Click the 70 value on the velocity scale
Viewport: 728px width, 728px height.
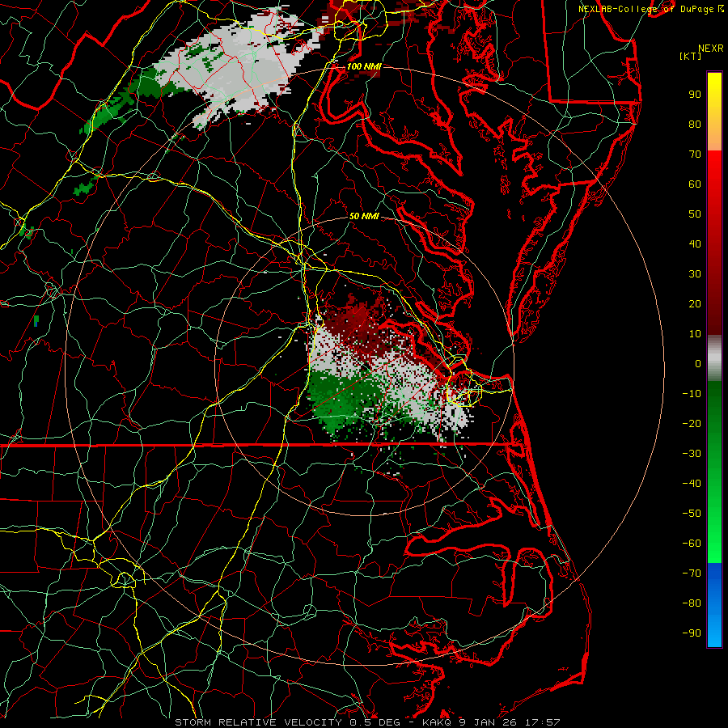pos(695,154)
